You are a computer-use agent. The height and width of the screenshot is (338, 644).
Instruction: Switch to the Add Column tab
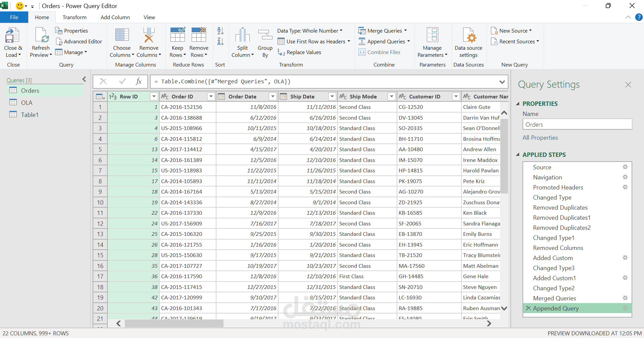point(115,17)
